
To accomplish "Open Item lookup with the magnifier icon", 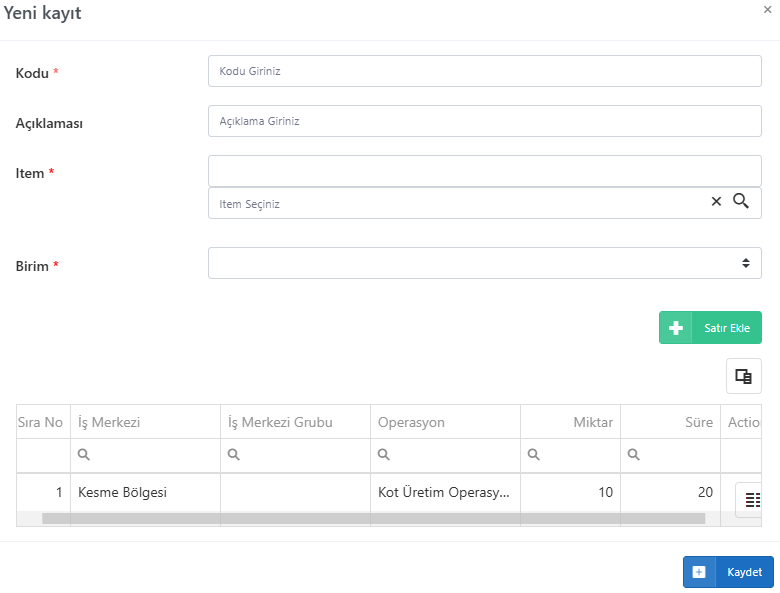I will pos(741,201).
